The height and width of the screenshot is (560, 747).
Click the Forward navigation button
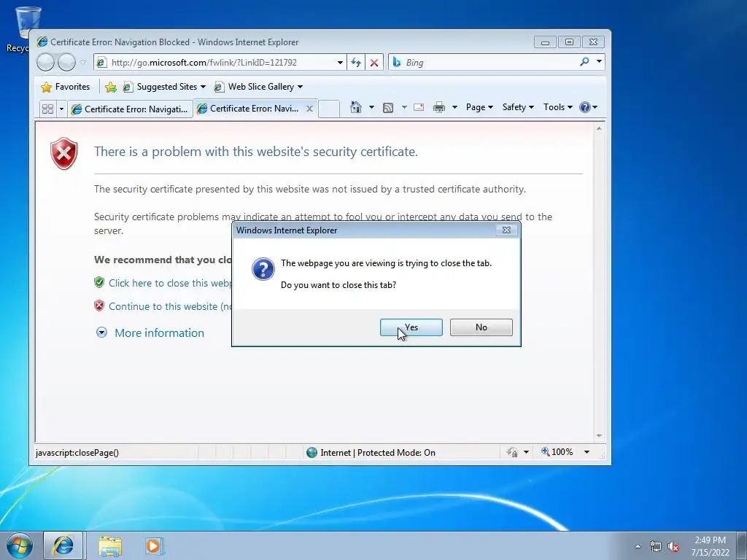66,63
